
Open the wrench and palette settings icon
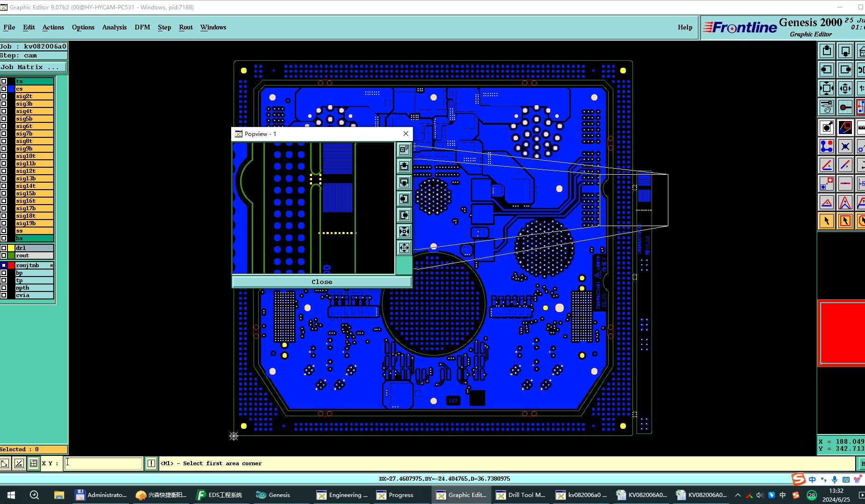coord(826,107)
